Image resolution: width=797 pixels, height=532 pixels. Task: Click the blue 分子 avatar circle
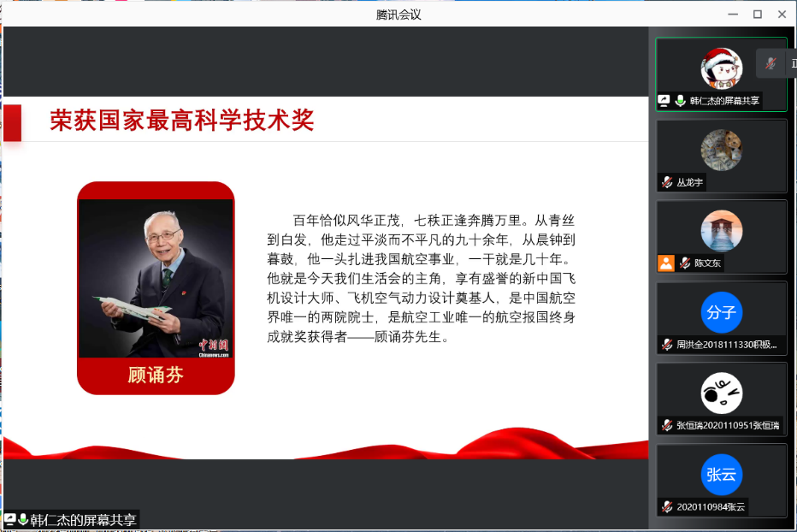pos(721,312)
